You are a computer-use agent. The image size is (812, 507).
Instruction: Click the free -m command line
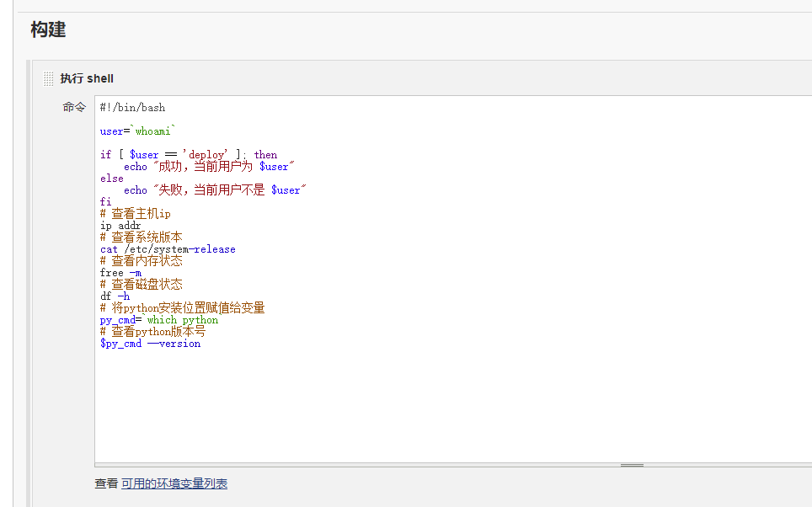coord(120,272)
